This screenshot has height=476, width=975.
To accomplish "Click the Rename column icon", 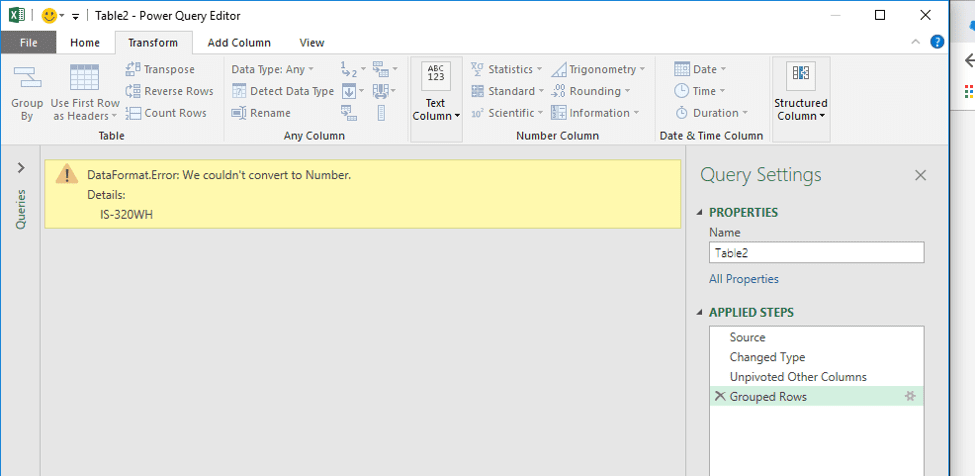I will tap(239, 113).
